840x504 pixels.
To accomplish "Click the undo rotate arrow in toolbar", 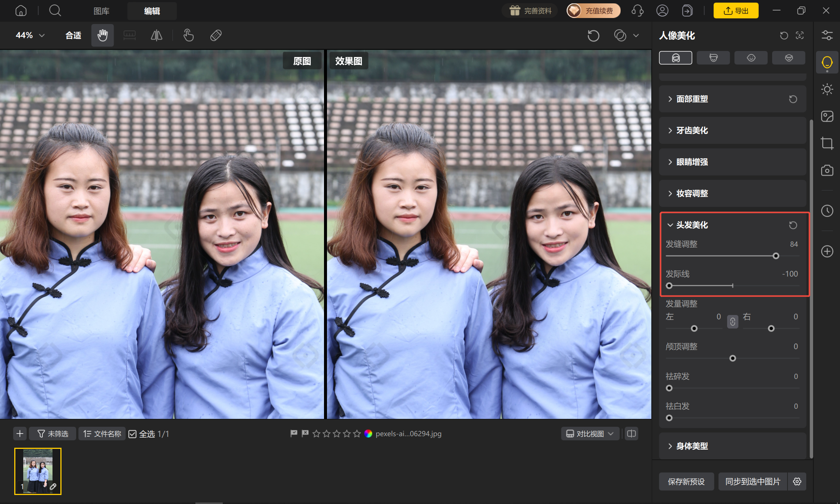I will coord(593,36).
